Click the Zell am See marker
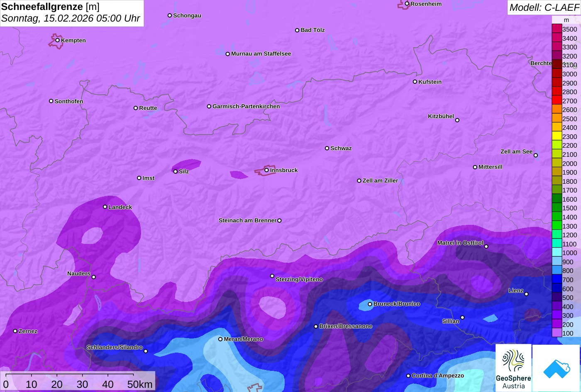This screenshot has width=581, height=392. [536, 156]
